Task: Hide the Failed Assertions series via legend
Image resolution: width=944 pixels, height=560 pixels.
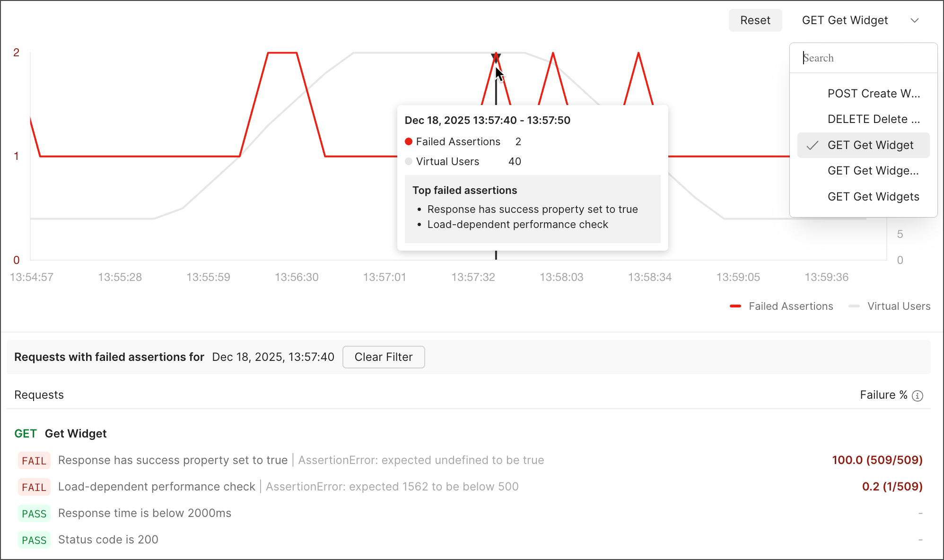Action: pyautogui.click(x=780, y=306)
